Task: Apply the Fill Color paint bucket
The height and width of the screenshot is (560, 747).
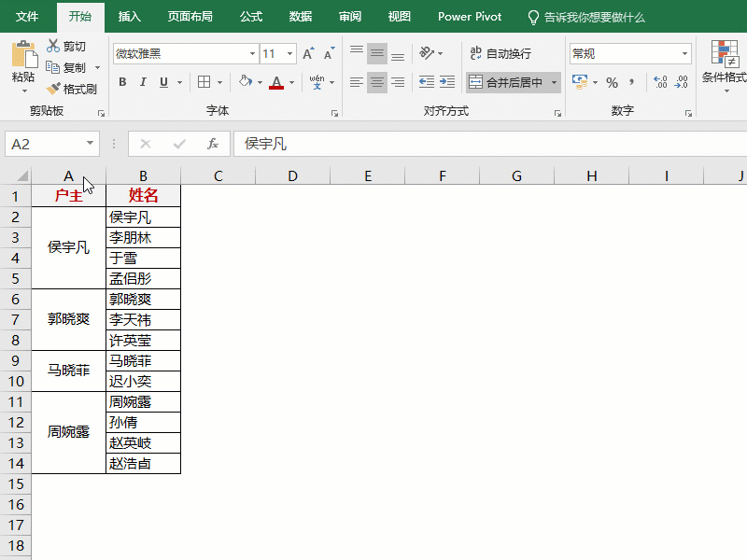Action: [x=246, y=81]
